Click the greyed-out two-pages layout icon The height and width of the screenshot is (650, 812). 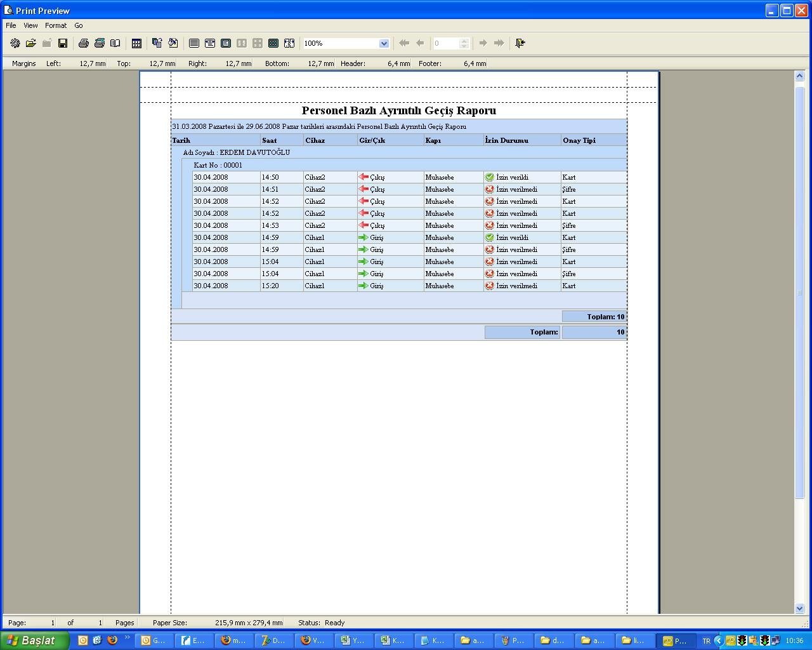click(242, 43)
